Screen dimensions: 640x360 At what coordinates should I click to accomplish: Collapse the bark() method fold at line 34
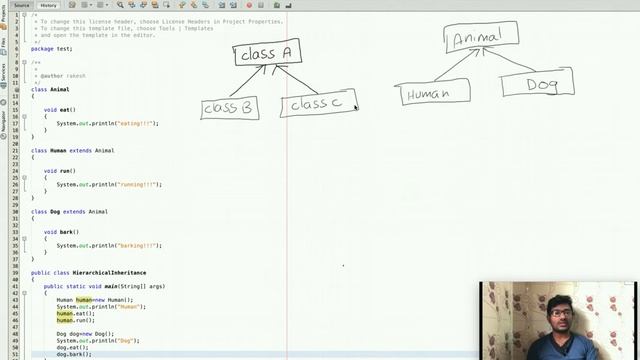point(24,239)
